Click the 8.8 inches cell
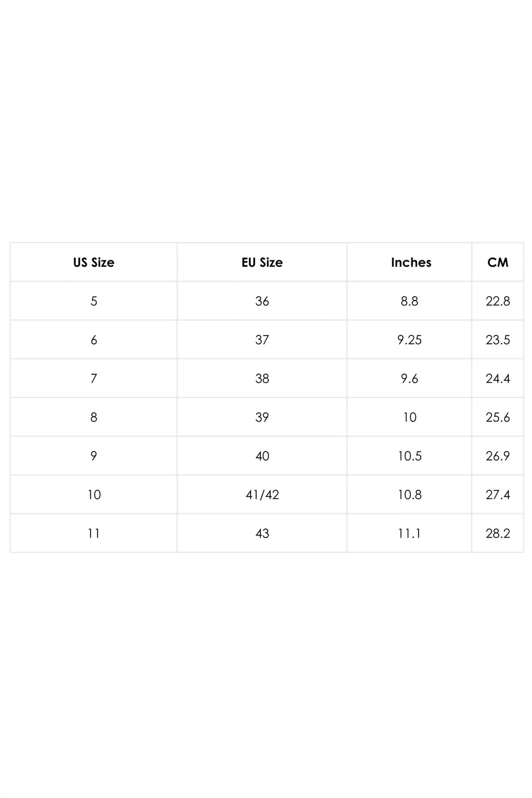Screen dimensions: 532x798 (409, 301)
